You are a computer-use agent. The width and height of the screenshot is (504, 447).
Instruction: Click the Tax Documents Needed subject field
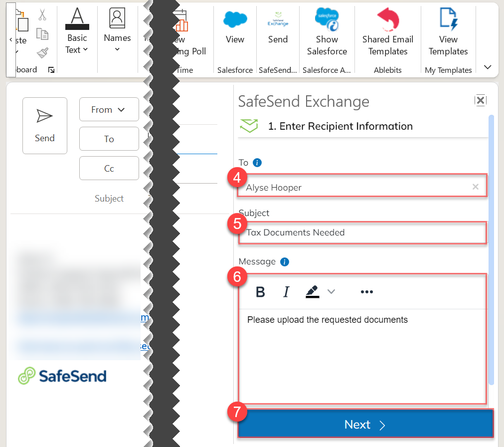(x=362, y=232)
